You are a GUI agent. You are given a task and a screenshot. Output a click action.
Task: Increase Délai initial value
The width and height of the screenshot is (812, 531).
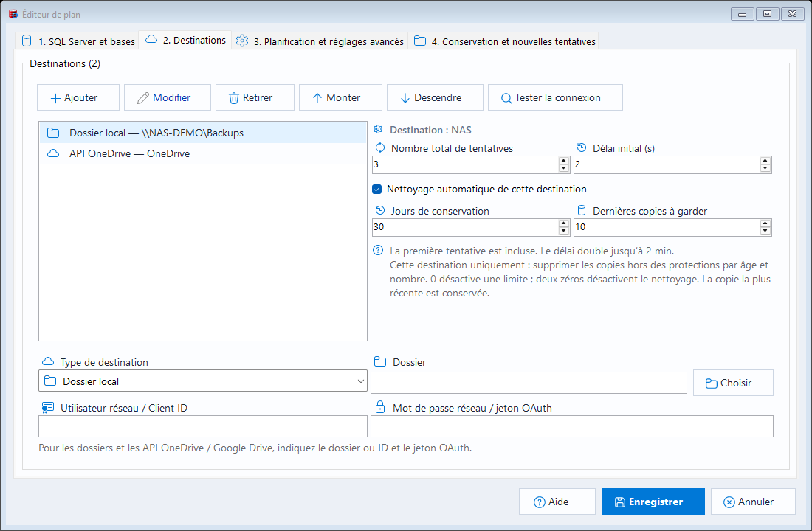[x=765, y=161]
